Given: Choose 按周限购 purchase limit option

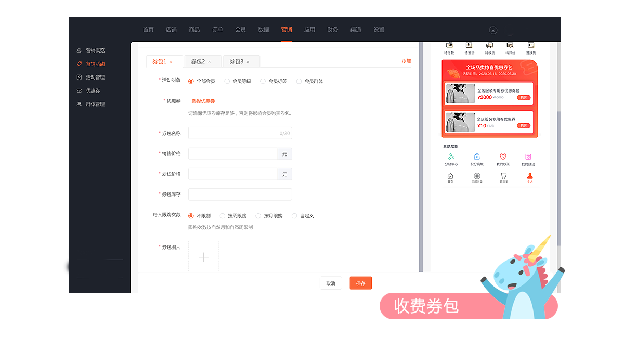Looking at the screenshot, I should (x=223, y=216).
